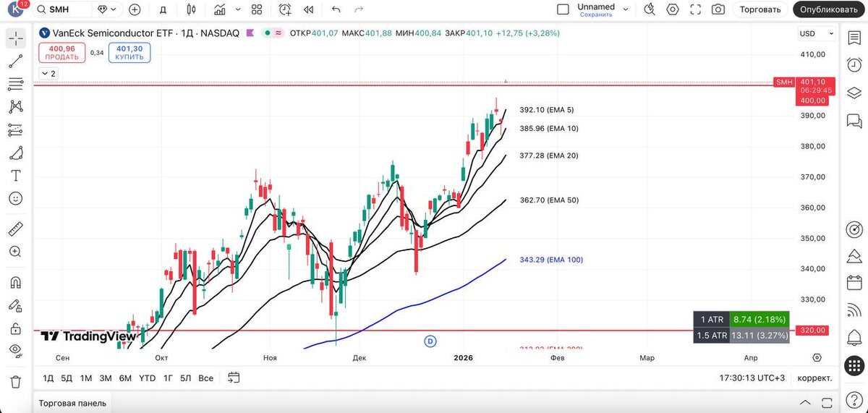Start bar replay mode
This screenshot has width=868, height=413.
(x=309, y=9)
